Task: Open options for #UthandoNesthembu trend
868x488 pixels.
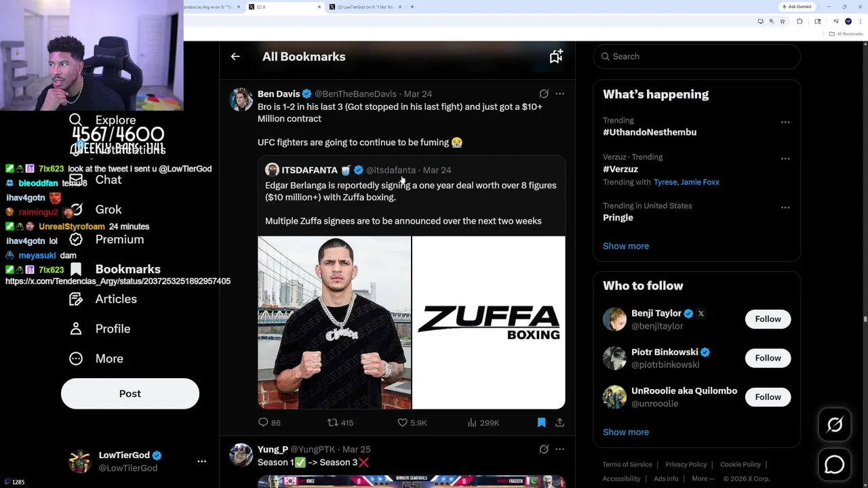Action: pyautogui.click(x=785, y=122)
